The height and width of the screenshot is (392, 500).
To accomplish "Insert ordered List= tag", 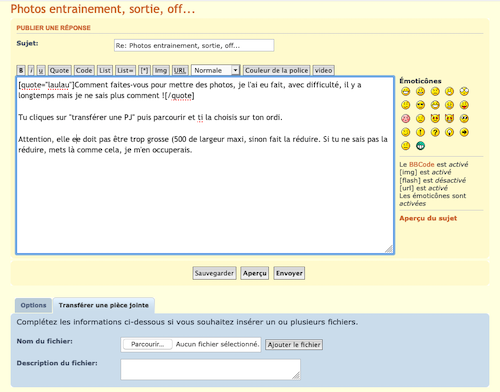I will pos(125,70).
